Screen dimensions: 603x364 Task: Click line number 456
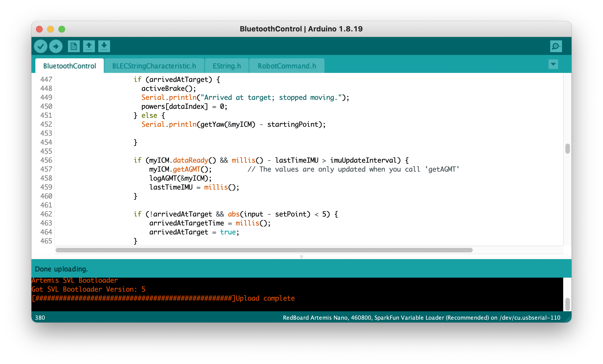click(46, 160)
